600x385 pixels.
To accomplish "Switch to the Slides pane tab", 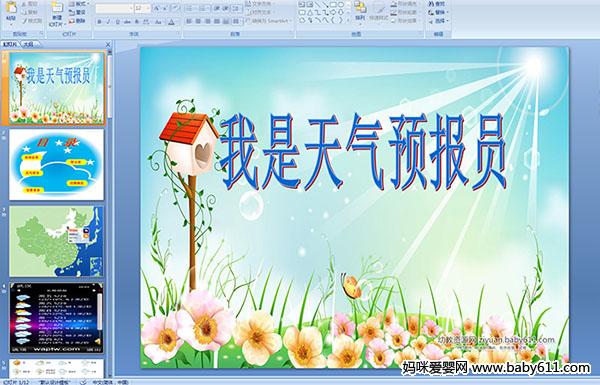I will click(10, 44).
